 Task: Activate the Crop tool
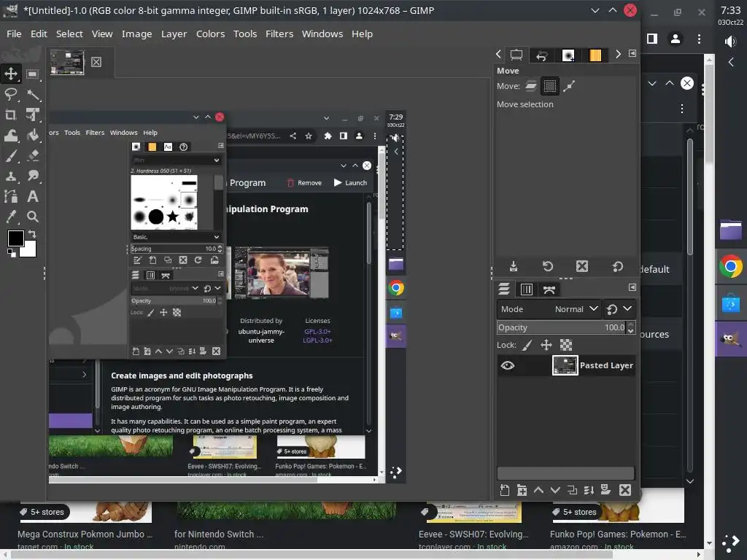click(10, 114)
